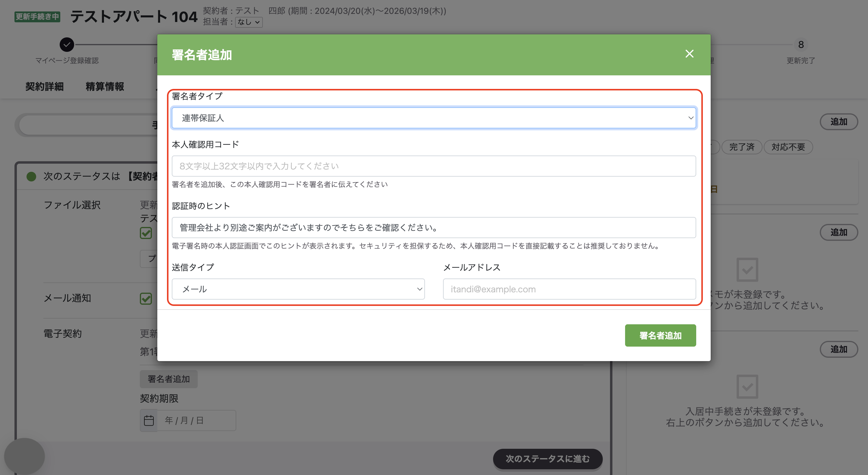Click the 更新手続き中 status badge
Image resolution: width=868 pixels, height=475 pixels.
coord(37,17)
